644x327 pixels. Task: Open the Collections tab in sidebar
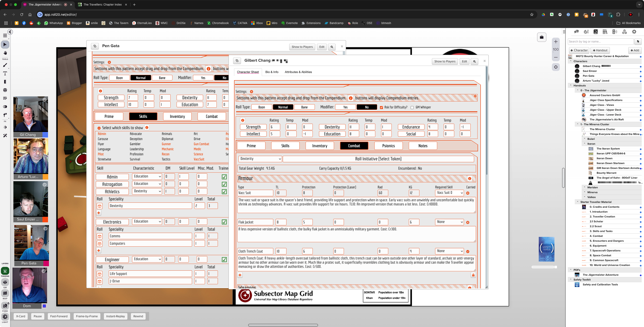(x=625, y=32)
